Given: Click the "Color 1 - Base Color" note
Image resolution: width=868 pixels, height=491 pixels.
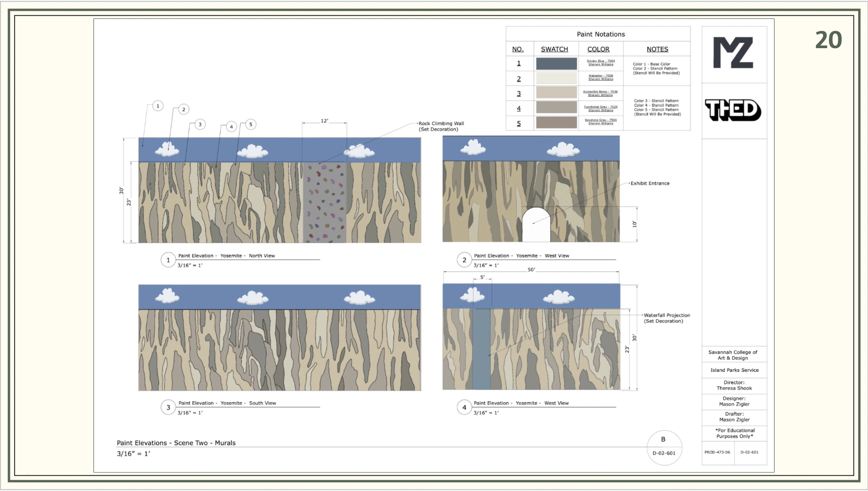Looking at the screenshot, I should coord(651,64).
